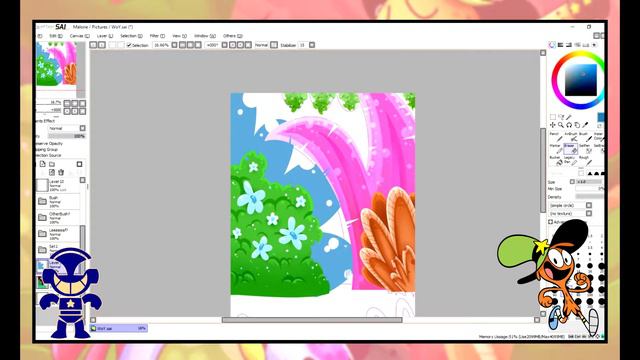Activate the Zoom magnifier tool
640x360 pixels.
click(x=561, y=125)
